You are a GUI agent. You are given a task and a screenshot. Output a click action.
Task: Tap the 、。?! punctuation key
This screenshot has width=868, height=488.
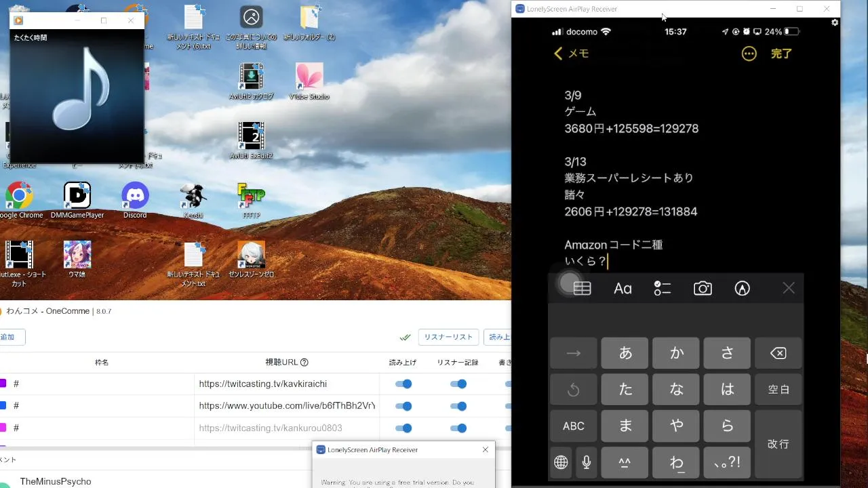tap(728, 463)
